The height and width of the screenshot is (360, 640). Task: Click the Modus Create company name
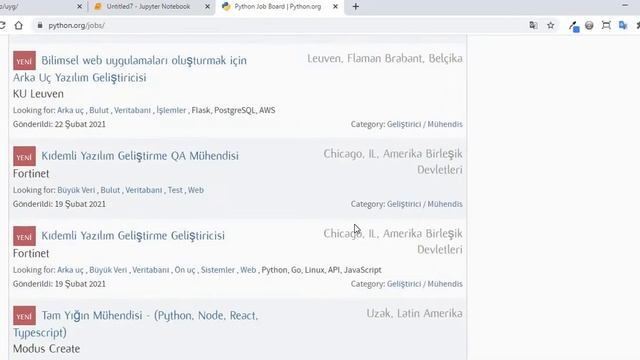pos(47,349)
